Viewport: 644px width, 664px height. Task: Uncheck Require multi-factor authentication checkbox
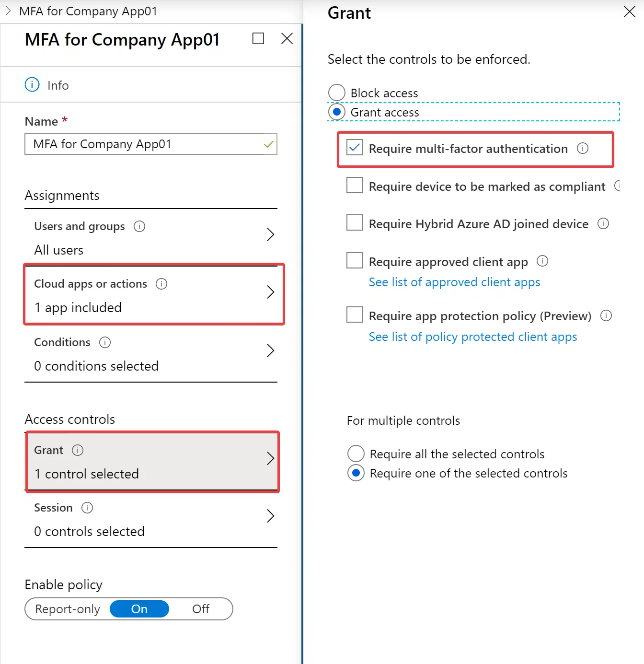point(355,148)
